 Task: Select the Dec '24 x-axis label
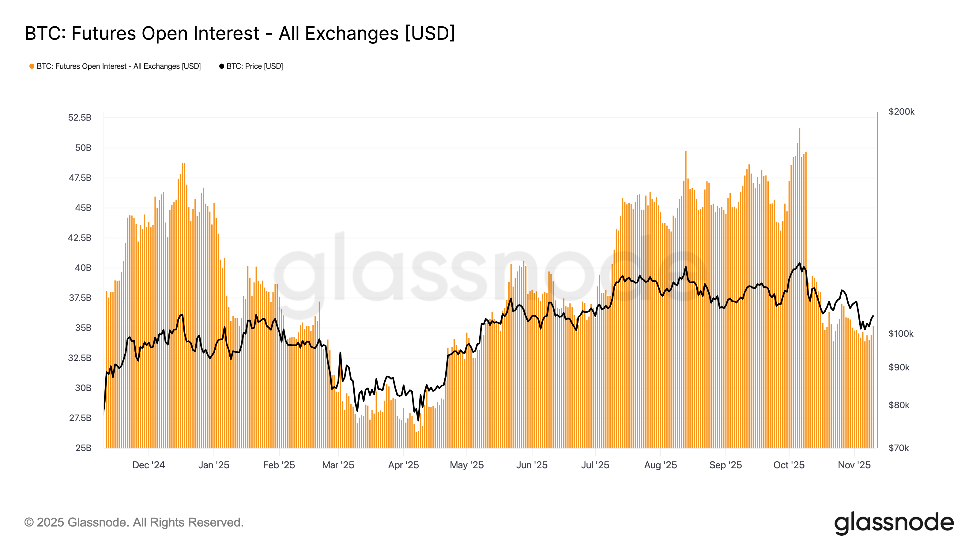click(x=148, y=465)
